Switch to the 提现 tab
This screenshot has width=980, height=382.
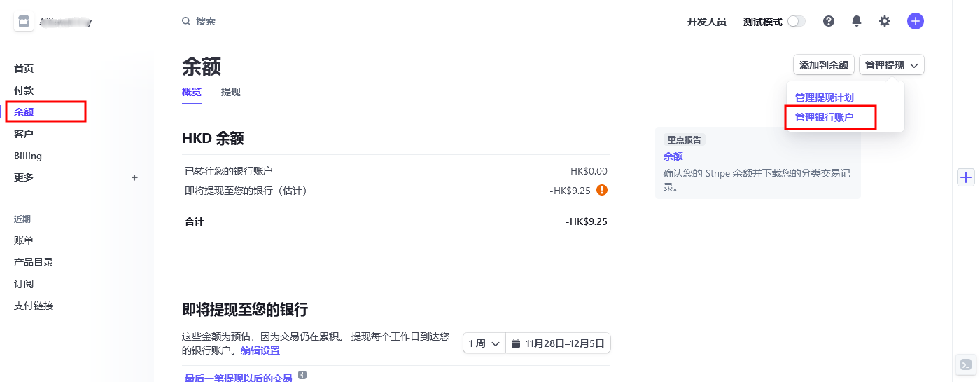click(231, 92)
